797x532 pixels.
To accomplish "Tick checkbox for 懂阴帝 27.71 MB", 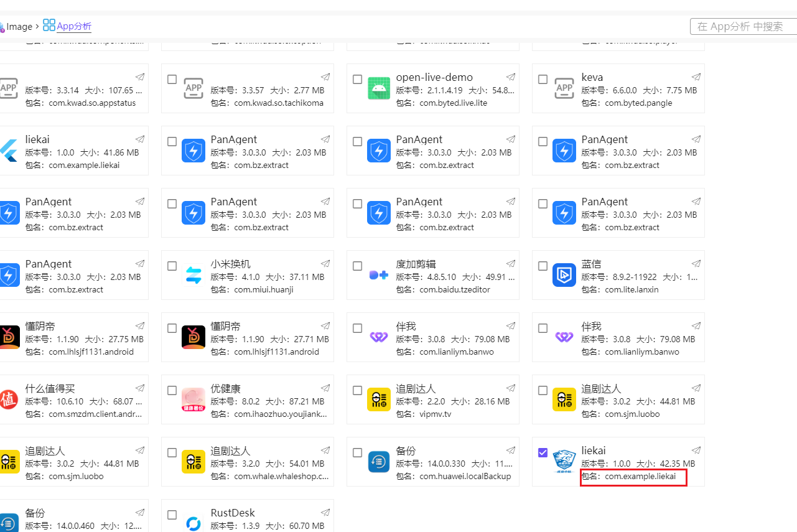I will point(172,329).
